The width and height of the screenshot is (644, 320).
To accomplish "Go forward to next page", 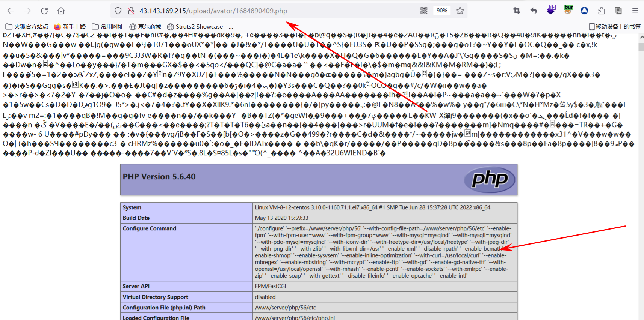I will (27, 11).
